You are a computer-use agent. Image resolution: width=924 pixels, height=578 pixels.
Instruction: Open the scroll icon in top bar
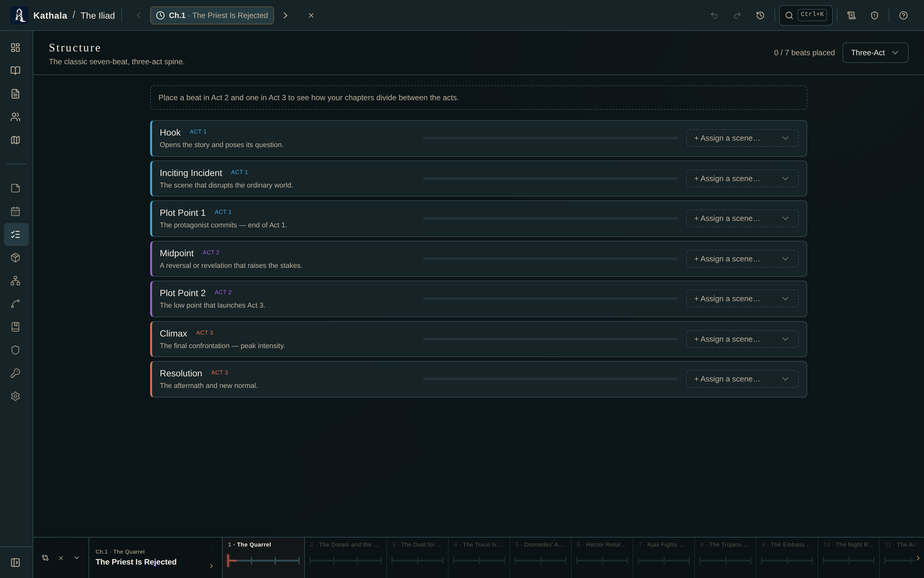[851, 15]
